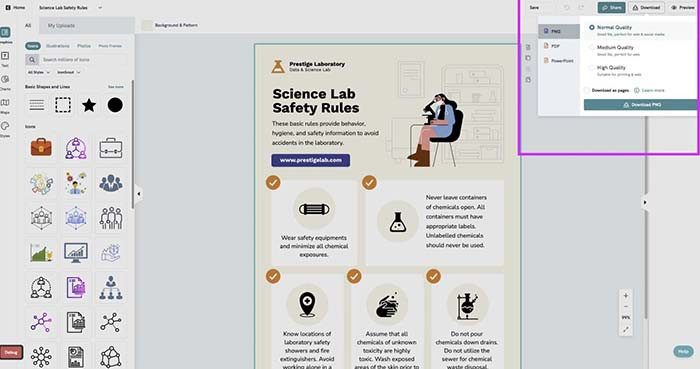The height and width of the screenshot is (369, 700).
Task: Open the All Styles dropdown
Action: pyautogui.click(x=39, y=72)
